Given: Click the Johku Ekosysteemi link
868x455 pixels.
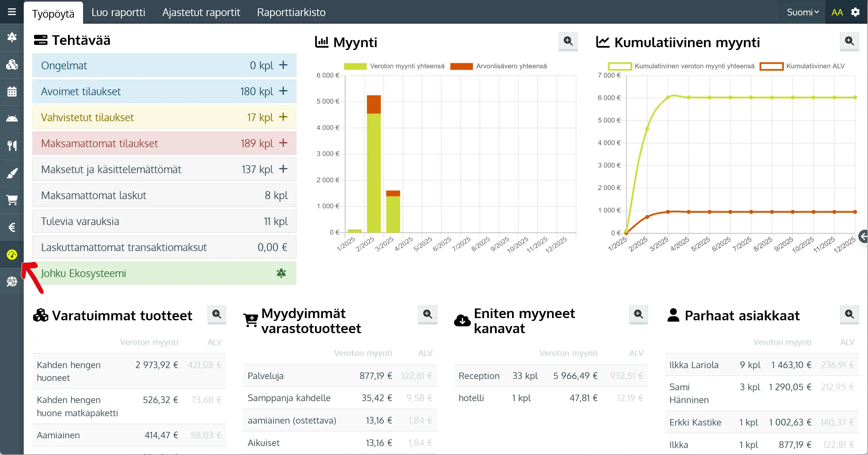Looking at the screenshot, I should [x=84, y=273].
